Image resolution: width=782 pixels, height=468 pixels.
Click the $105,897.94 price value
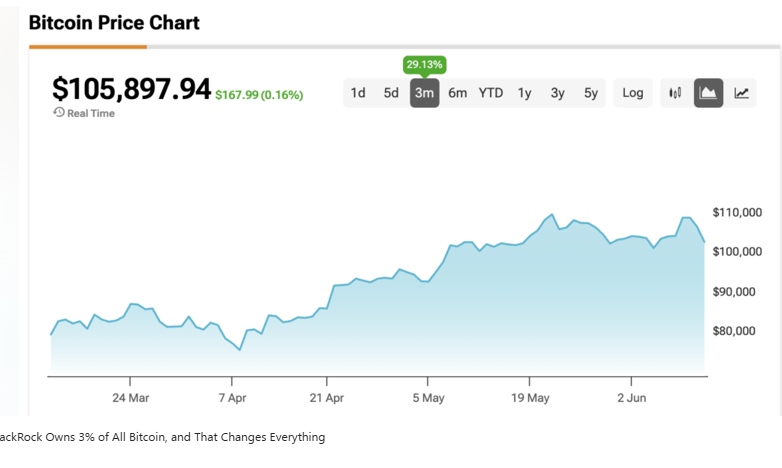tap(131, 89)
